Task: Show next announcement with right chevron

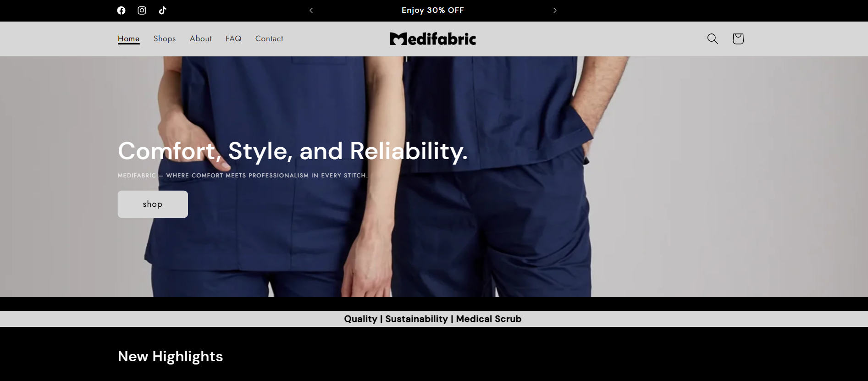Action: click(555, 11)
